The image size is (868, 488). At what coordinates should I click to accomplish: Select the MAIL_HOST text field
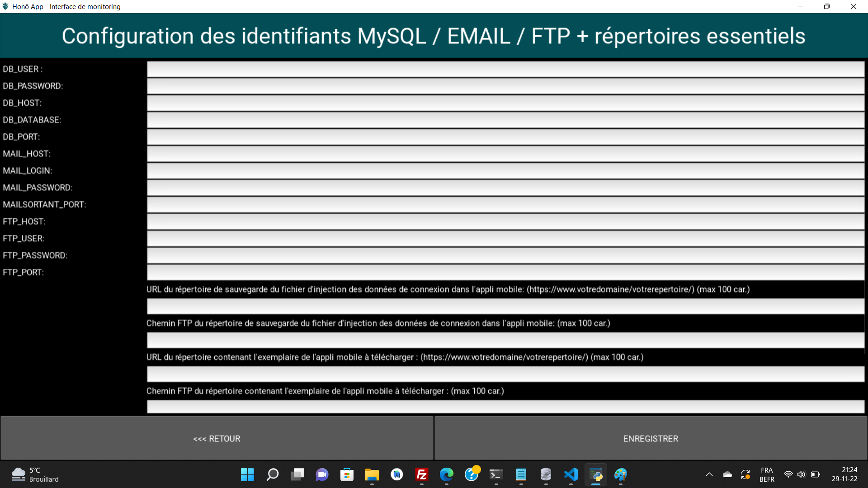505,154
